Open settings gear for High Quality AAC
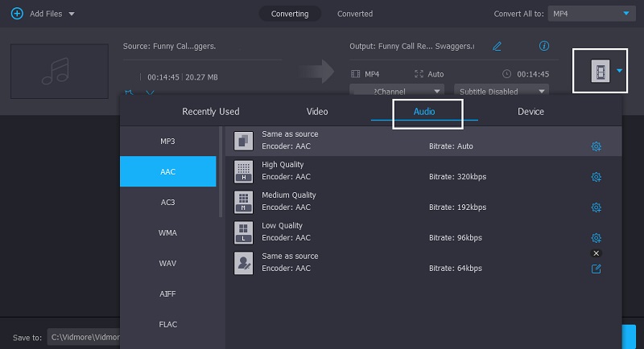This screenshot has height=349, width=644. pos(596,177)
